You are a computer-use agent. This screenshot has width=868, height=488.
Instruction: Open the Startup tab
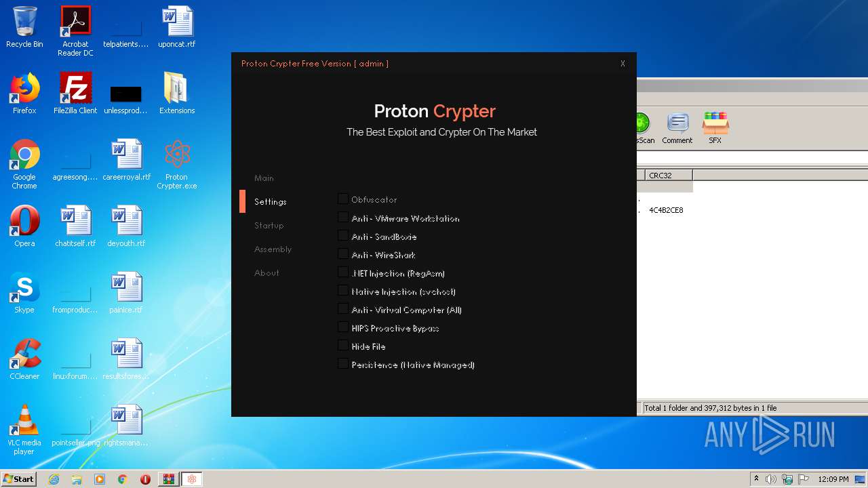[269, 226]
